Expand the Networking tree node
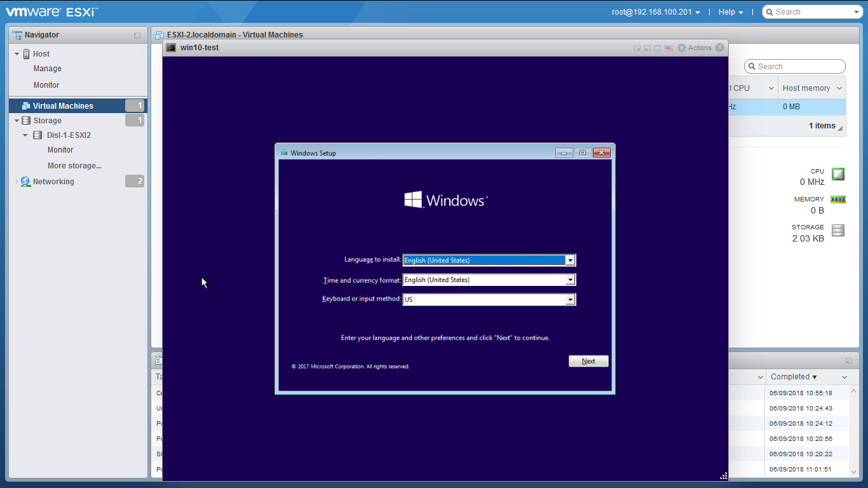This screenshot has height=488, width=868. (x=17, y=182)
